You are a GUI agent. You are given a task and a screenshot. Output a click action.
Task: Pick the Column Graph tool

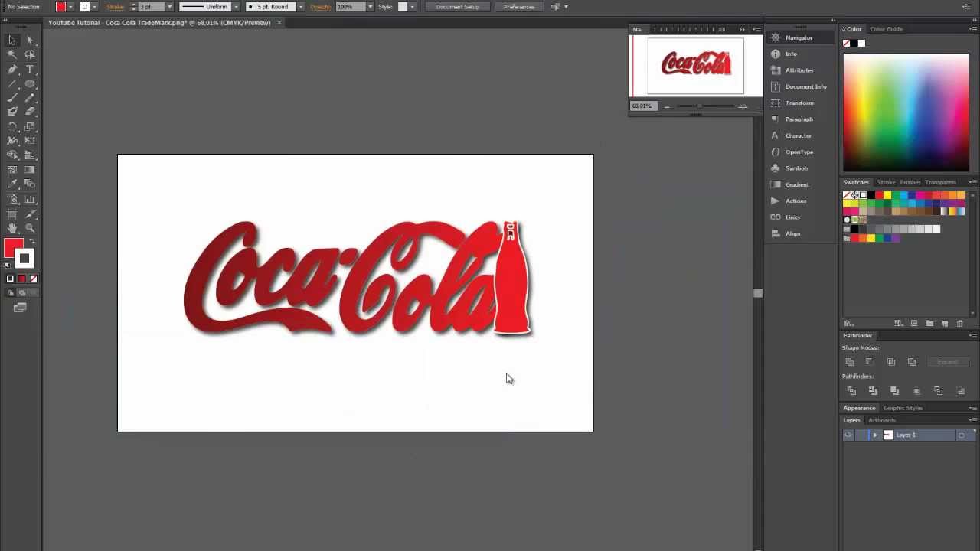pos(30,199)
